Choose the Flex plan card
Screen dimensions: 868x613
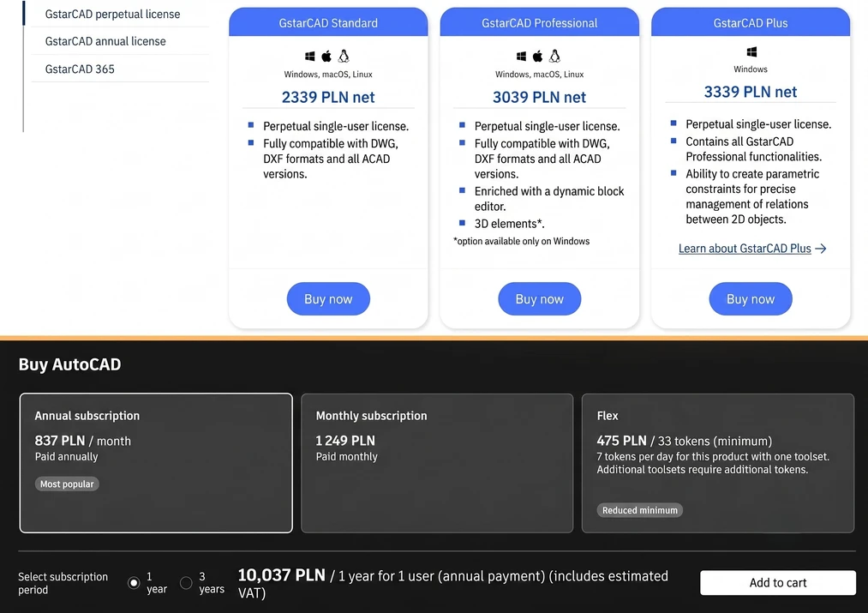coord(718,463)
